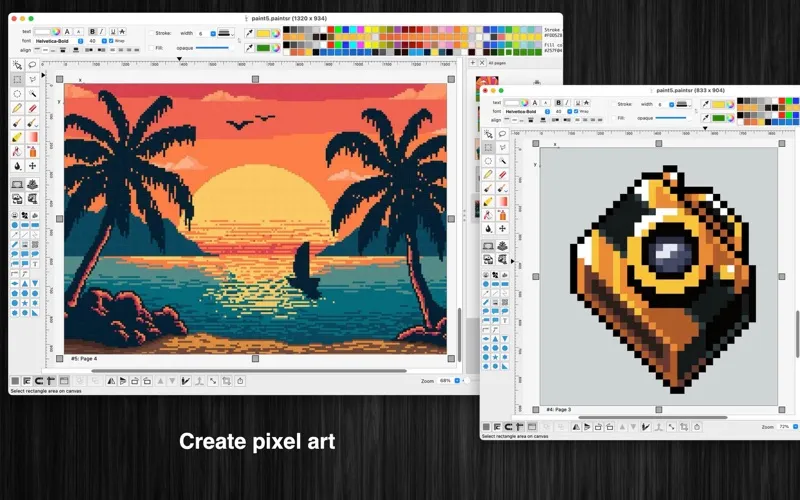Select the pencil tool in right window

(x=488, y=174)
